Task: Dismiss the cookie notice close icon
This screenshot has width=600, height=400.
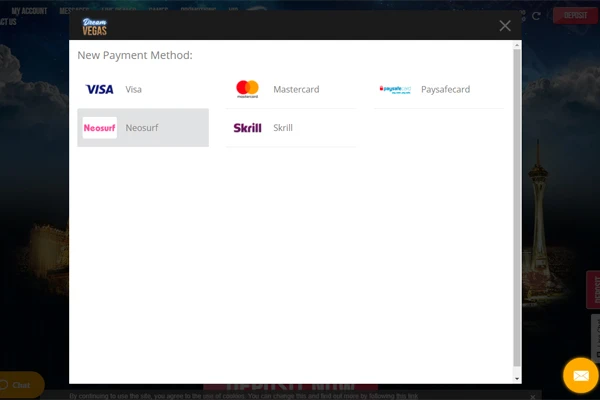Action: coord(532,396)
